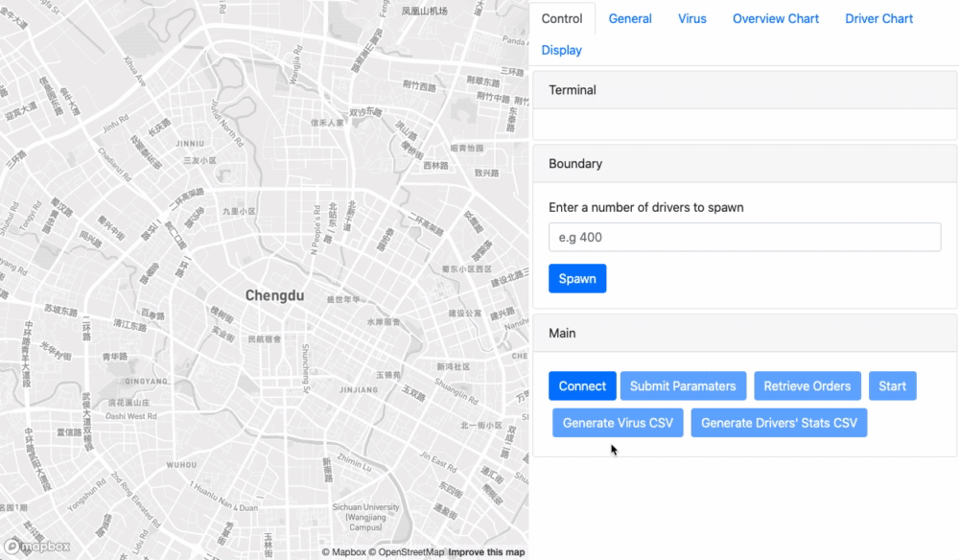959x560 pixels.
Task: Click the Dashi West Rd label on map
Action: 130,416
